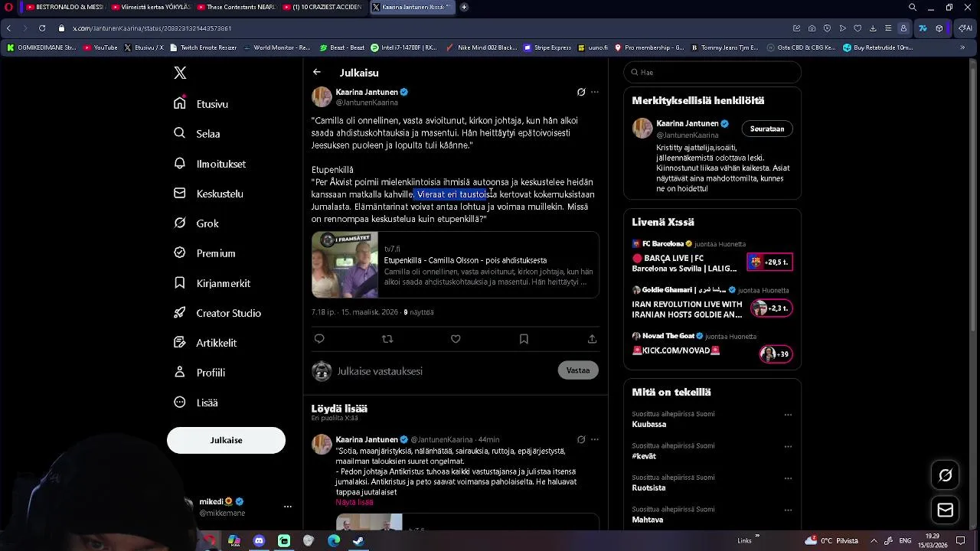Open Microsoft Edge in taskbar
Image resolution: width=980 pixels, height=551 pixels.
pyautogui.click(x=334, y=541)
